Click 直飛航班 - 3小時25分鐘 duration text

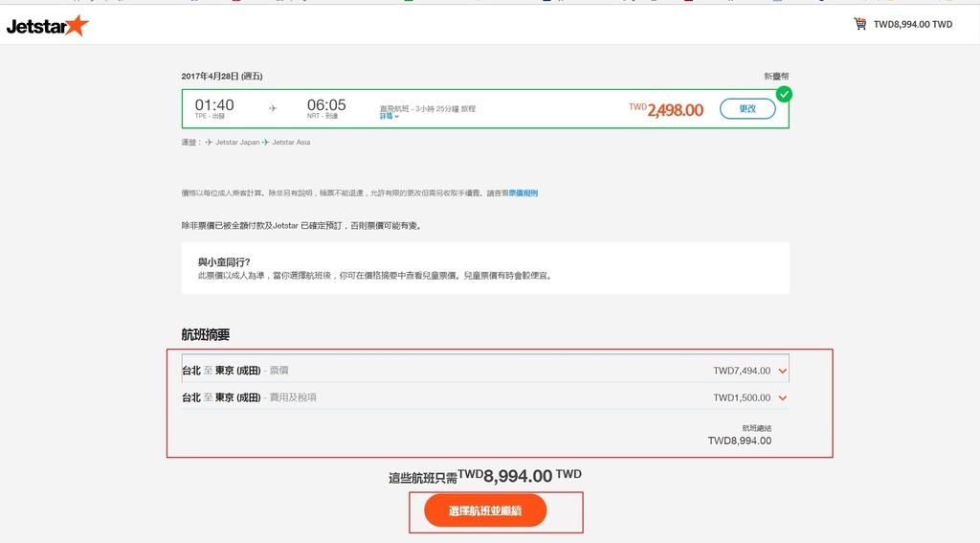pos(428,109)
